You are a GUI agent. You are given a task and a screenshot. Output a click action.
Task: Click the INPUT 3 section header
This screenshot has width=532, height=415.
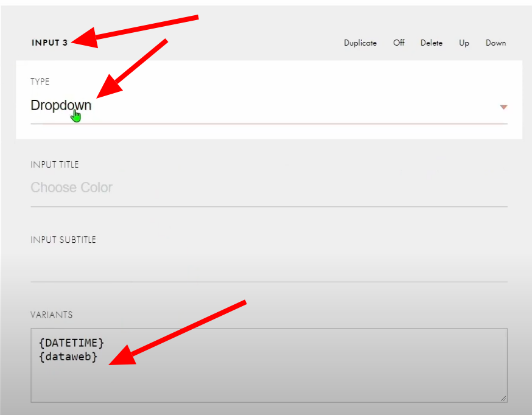click(x=49, y=43)
